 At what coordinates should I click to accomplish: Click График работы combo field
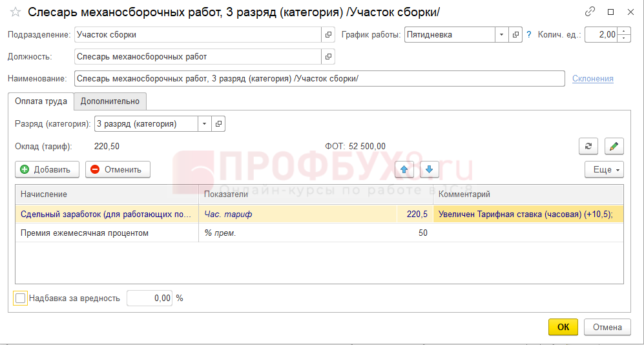point(450,35)
